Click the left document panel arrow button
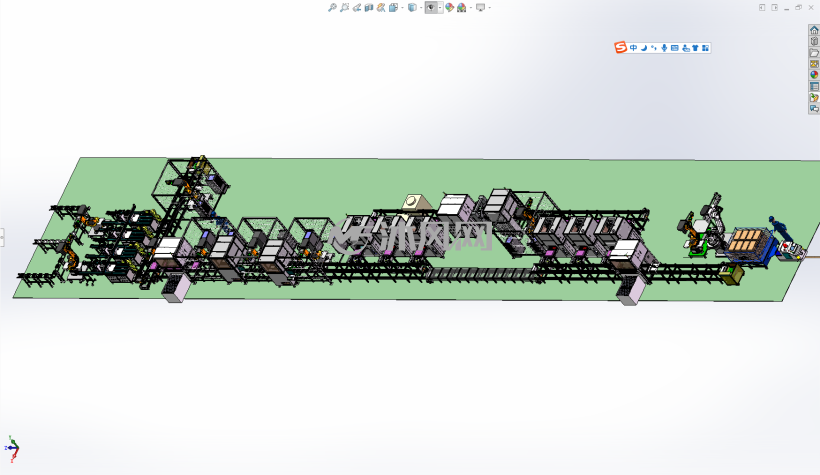 762,7
